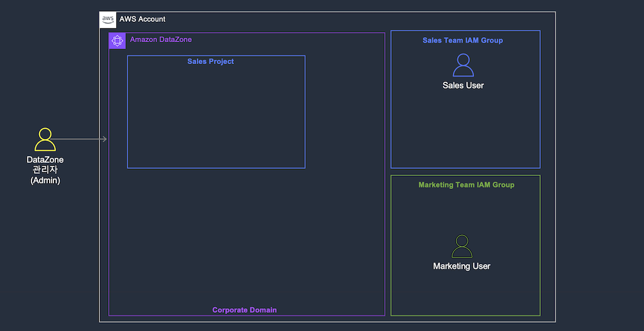
Task: Click the 'AWS Account' label
Action: tap(143, 19)
